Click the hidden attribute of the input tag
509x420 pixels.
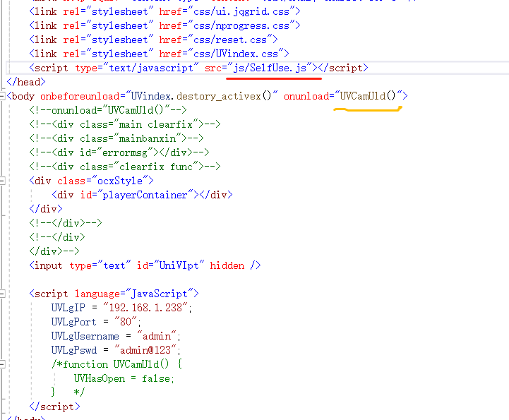click(x=227, y=265)
